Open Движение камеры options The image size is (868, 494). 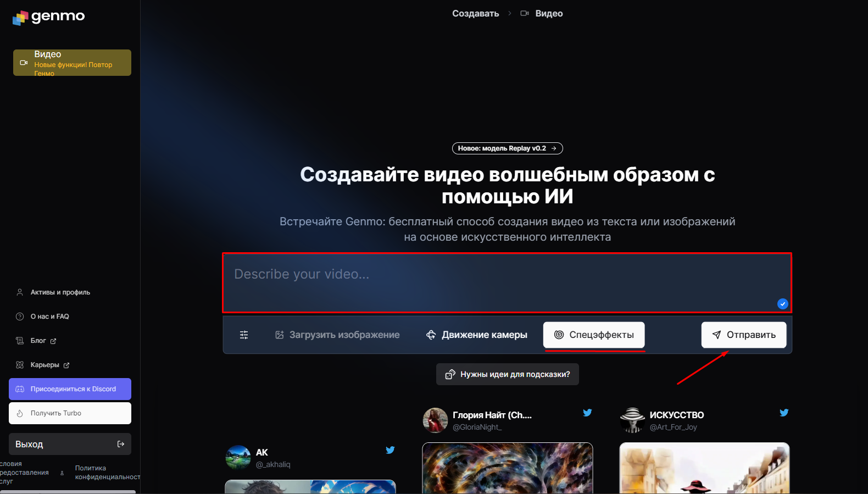pyautogui.click(x=477, y=335)
